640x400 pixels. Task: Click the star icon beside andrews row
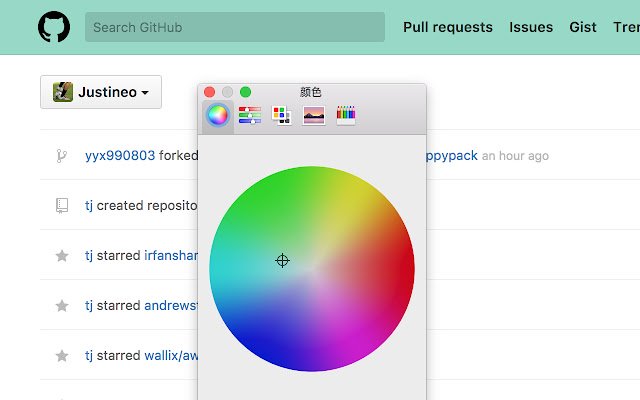(62, 306)
